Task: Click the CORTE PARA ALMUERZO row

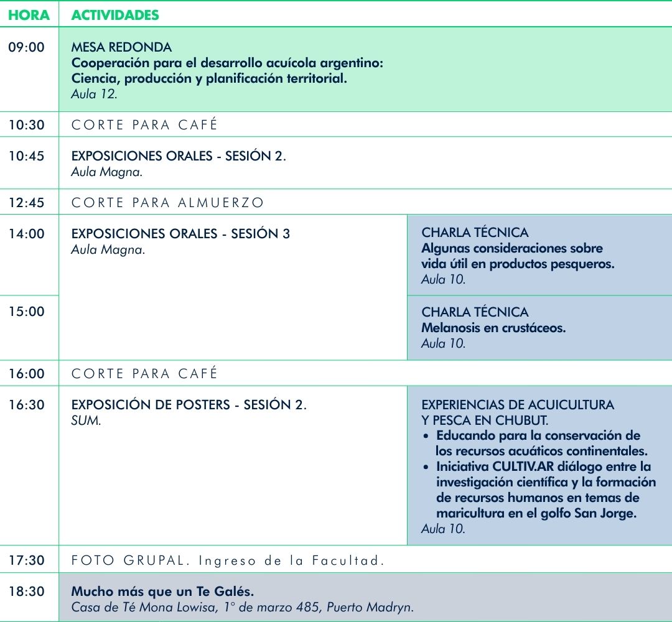Action: click(167, 203)
